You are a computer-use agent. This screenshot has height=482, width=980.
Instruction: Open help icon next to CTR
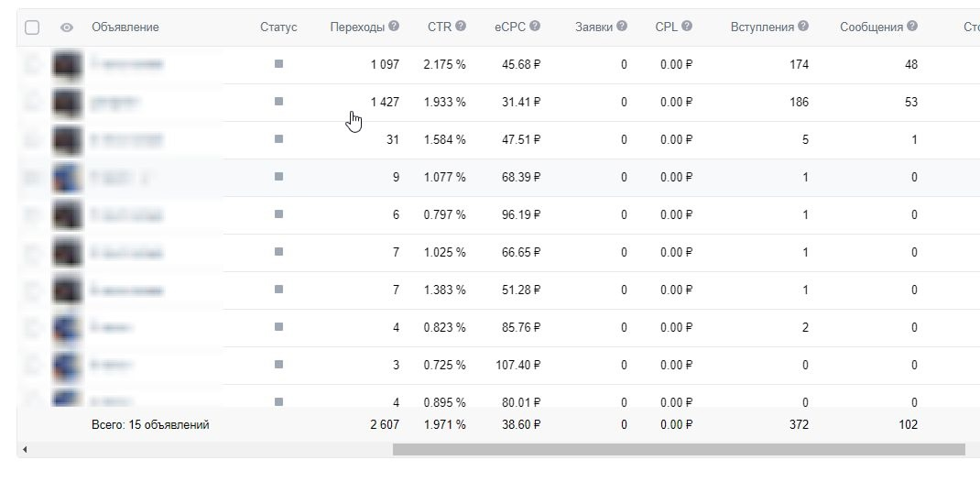[x=461, y=27]
